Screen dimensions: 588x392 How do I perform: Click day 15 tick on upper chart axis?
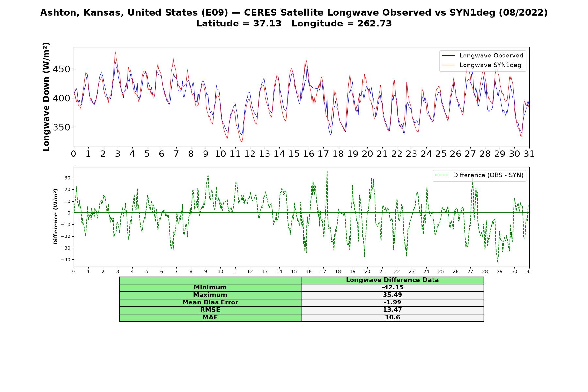click(294, 154)
